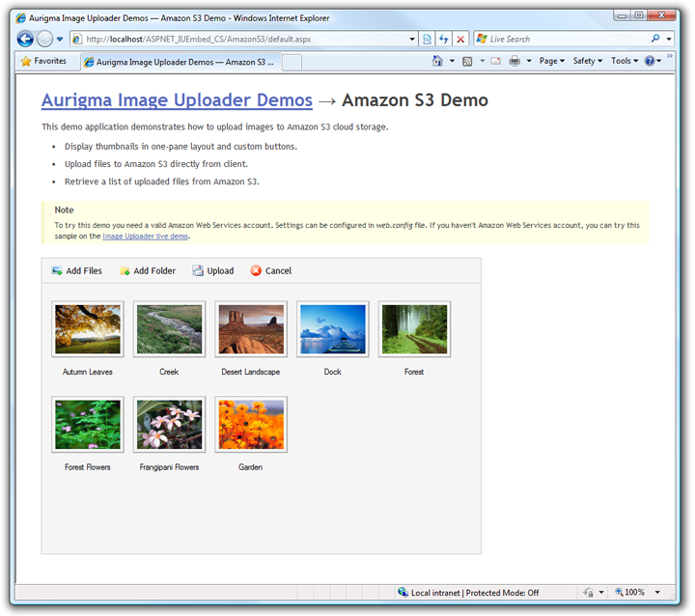The image size is (695, 616).
Task: Select the Garden thumbnail
Action: pyautogui.click(x=251, y=425)
